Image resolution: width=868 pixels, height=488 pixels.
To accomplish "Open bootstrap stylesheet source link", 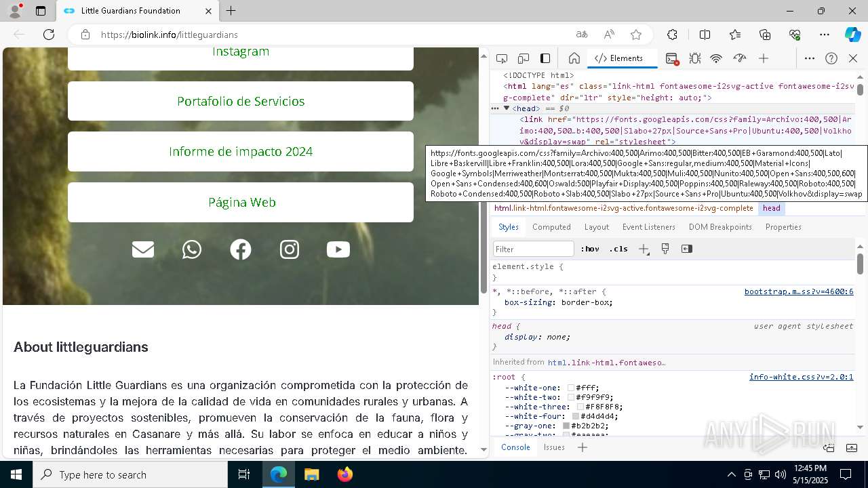I will pyautogui.click(x=799, y=291).
